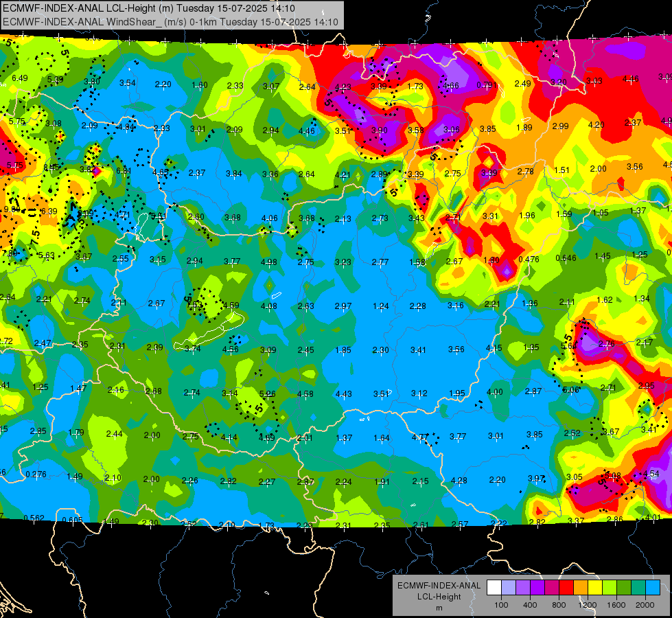Click the wind shear value 1.89
This screenshot has height=618, width=672.
click(x=524, y=127)
